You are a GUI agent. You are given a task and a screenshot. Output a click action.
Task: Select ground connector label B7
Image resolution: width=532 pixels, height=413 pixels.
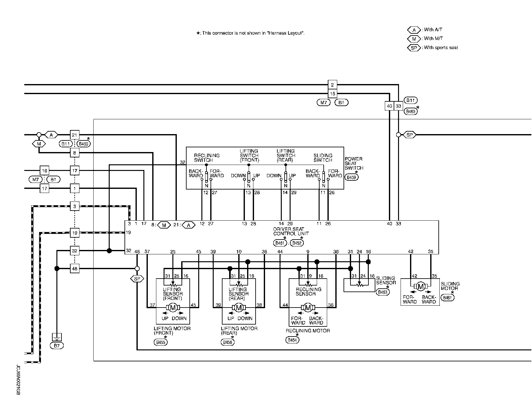(57, 346)
